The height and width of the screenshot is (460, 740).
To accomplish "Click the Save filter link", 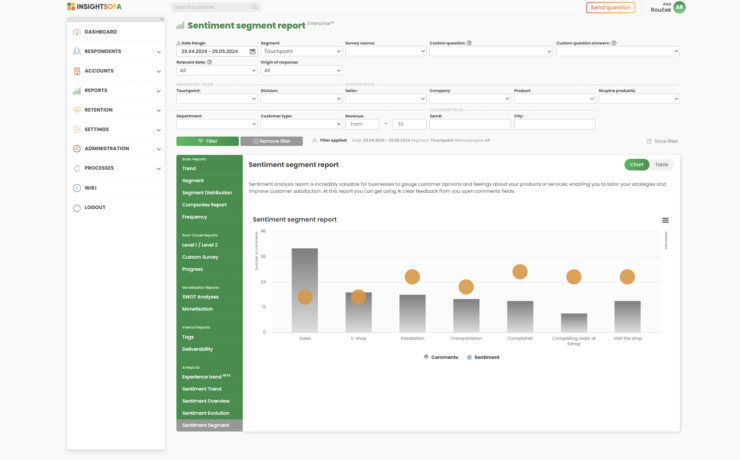I will point(662,141).
